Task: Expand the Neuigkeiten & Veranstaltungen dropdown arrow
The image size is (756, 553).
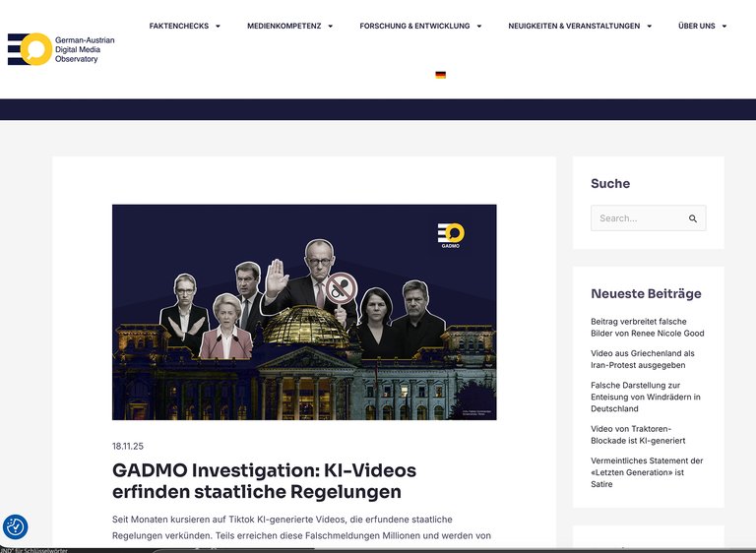Action: (649, 26)
